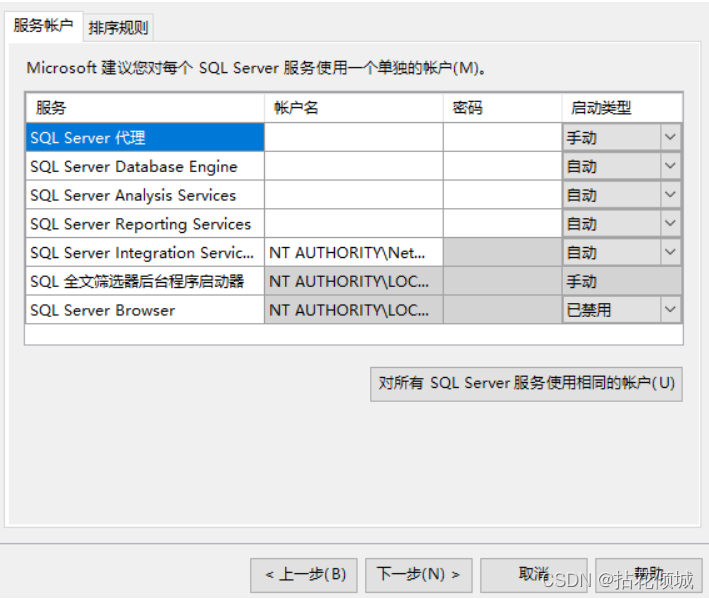Click account name field for Analysis Services
Screen dimensions: 709x599
click(x=354, y=195)
